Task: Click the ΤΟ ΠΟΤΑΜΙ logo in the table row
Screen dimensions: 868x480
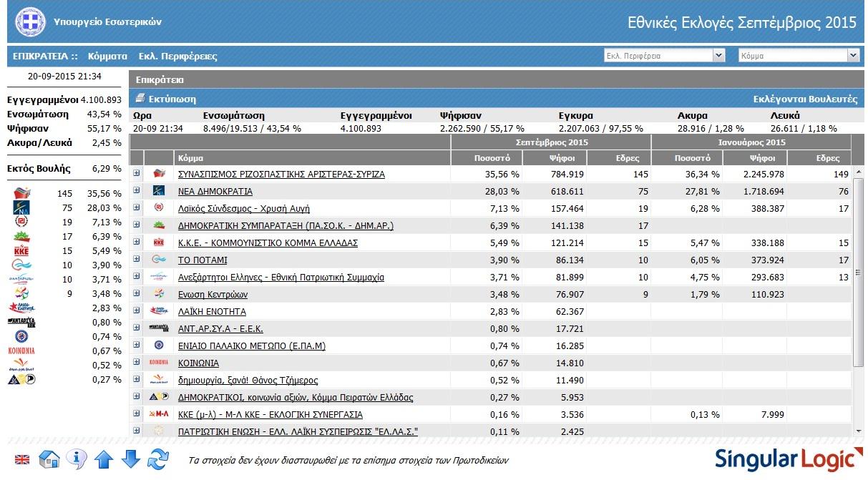Action: 159,260
